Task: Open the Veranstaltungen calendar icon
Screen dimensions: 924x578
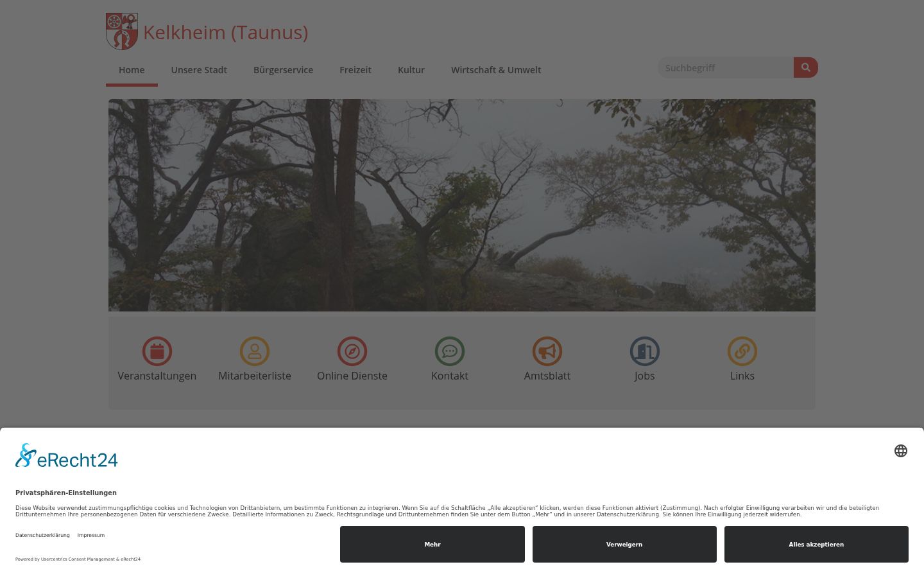Action: coord(157,351)
